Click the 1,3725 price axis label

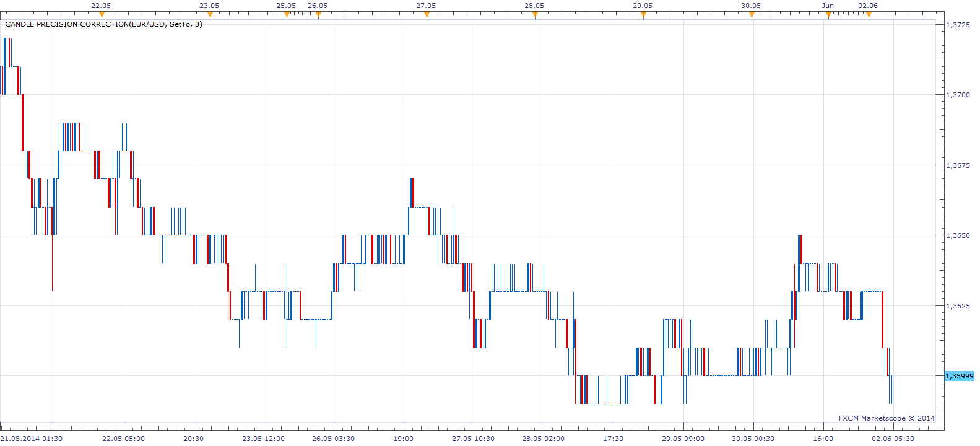pyautogui.click(x=958, y=25)
